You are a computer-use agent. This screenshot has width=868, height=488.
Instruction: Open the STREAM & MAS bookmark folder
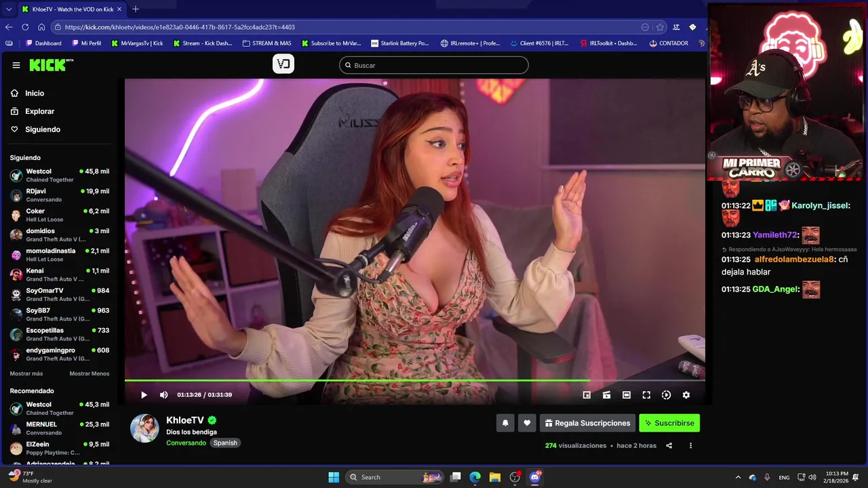267,43
